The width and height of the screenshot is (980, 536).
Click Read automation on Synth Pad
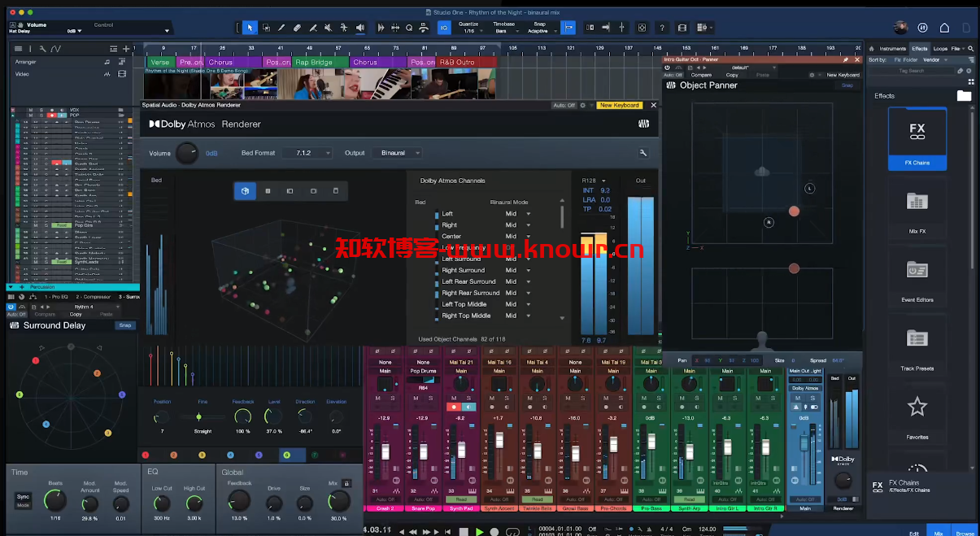click(461, 499)
